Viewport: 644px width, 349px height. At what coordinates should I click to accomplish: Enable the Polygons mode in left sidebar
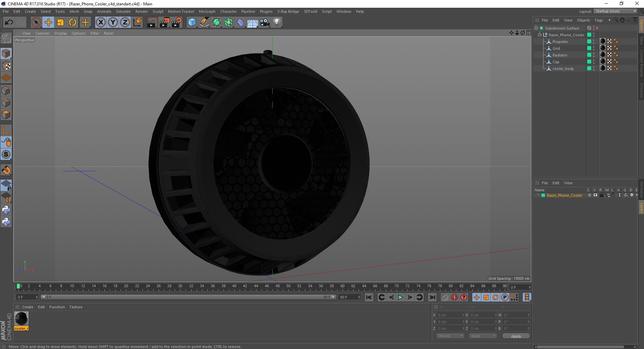[6, 115]
